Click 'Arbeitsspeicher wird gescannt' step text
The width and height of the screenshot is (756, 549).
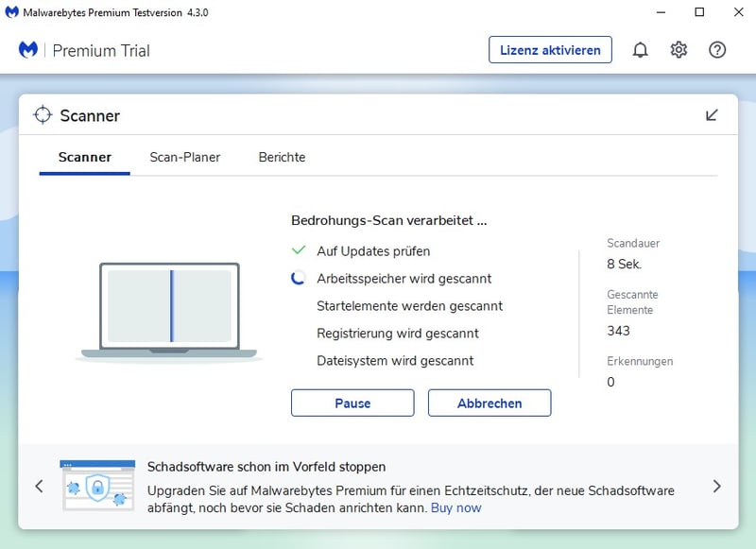pos(404,279)
